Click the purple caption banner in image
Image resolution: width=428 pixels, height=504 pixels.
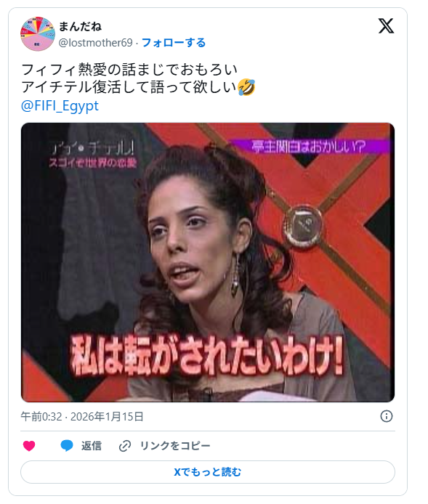(x=310, y=147)
